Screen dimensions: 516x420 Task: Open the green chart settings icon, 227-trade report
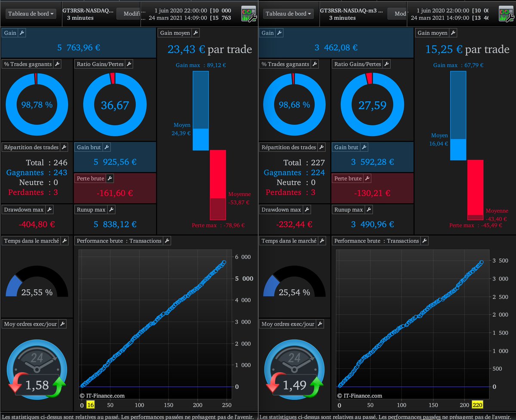506,14
